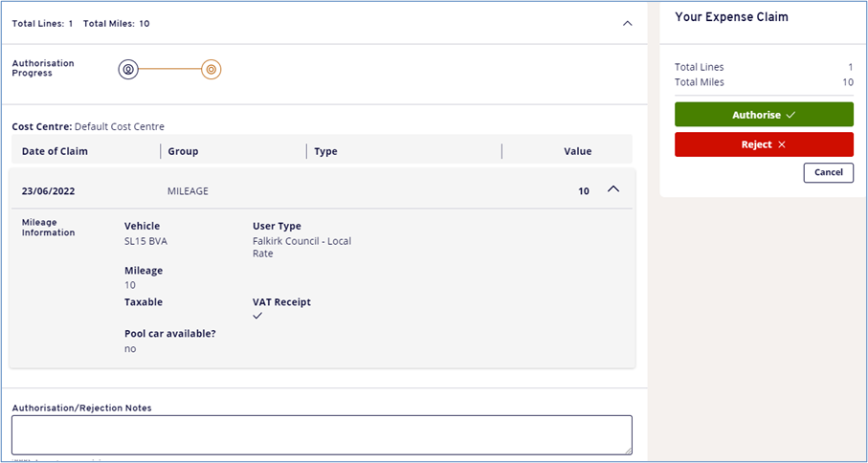Click the orange authorisation progress connector line
Screen dimensions: 868x463
(170, 69)
